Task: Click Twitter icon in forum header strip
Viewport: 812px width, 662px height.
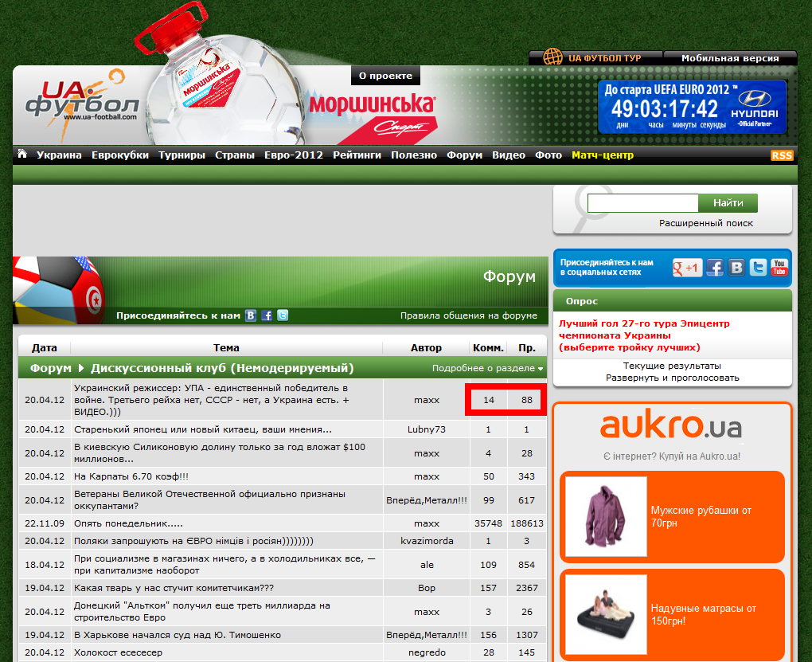Action: [283, 315]
